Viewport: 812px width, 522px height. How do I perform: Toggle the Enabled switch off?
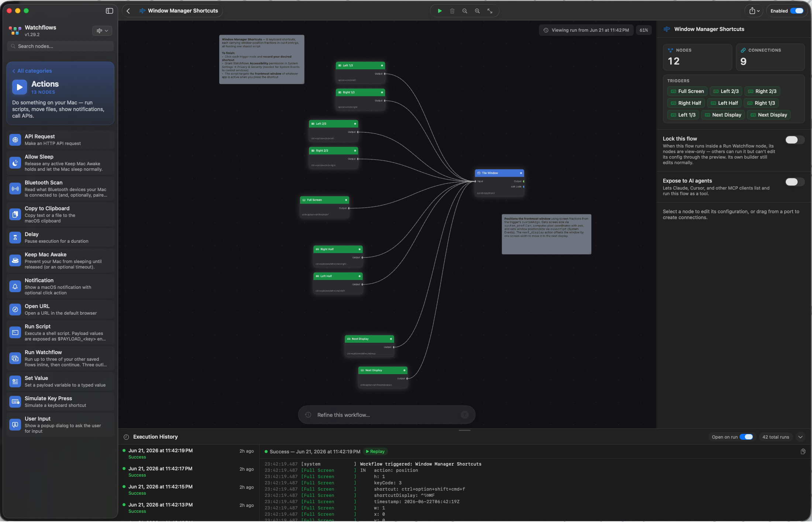796,11
